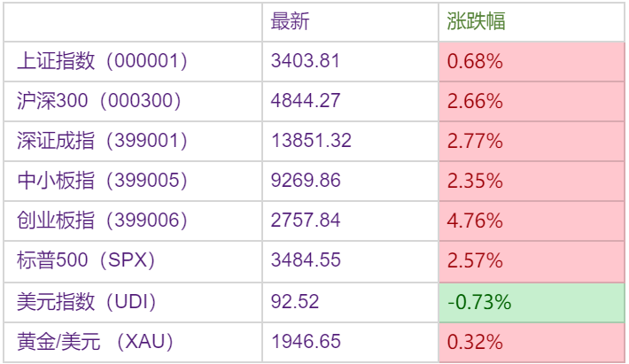Select the 沪深300 (000300) cell
Viewport: 629px width, 364px height.
click(99, 101)
